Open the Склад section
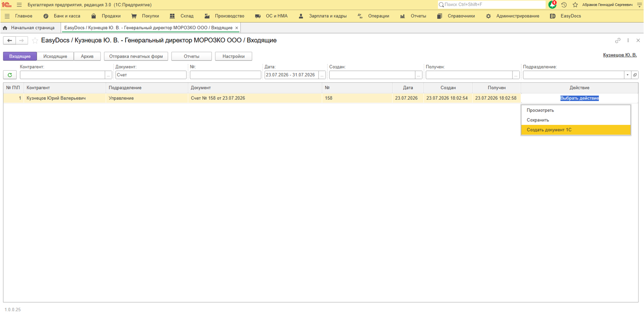The image size is (644, 314). (187, 16)
